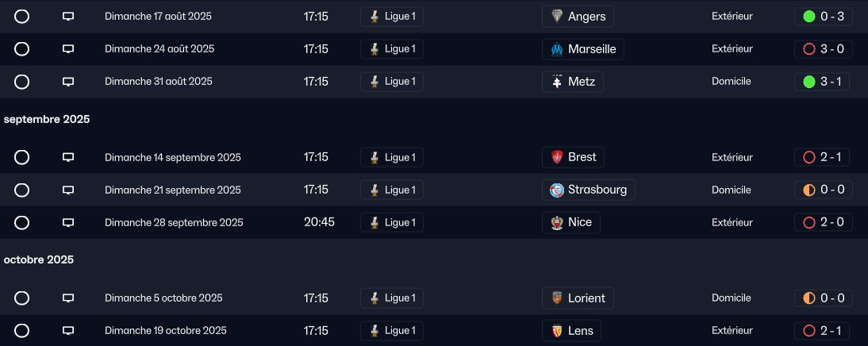Select the radio circle for 19 octobre match
This screenshot has height=346, width=868.
coord(21,331)
